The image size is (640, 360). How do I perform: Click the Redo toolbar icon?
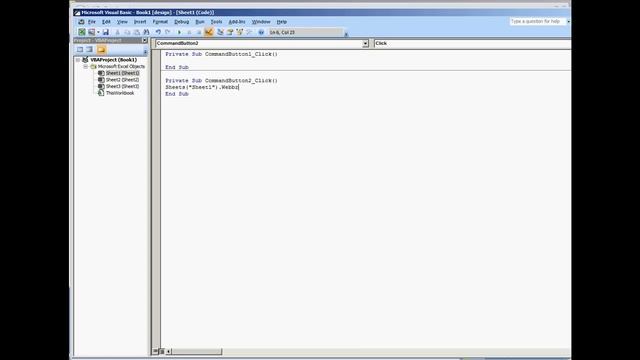pos(168,32)
